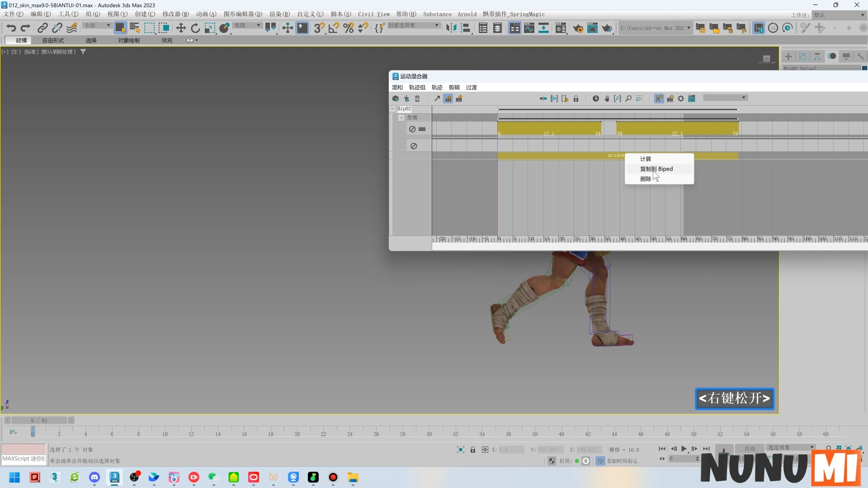Toggle the selection lock in status bar
This screenshot has width=868, height=488.
473,450
